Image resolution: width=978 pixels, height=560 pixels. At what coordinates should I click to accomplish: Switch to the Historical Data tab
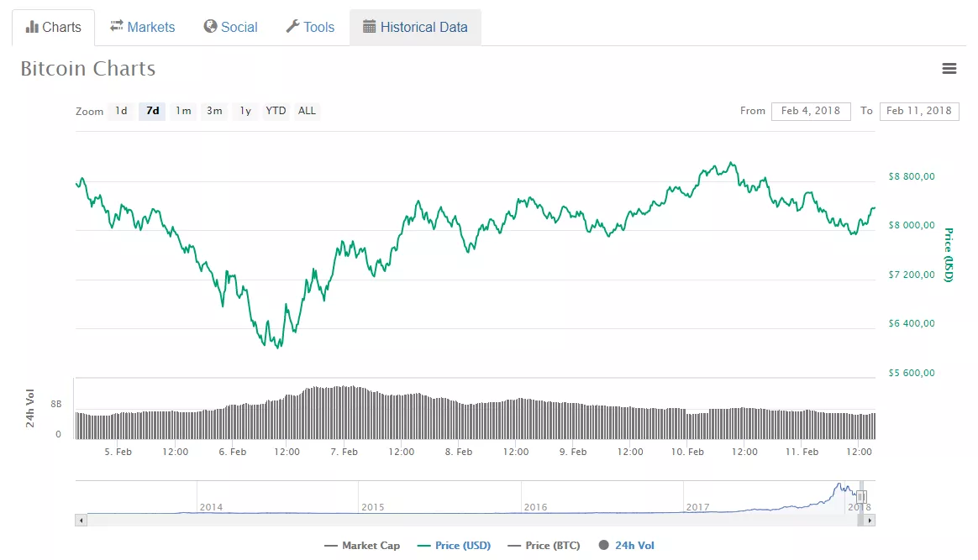tap(415, 27)
